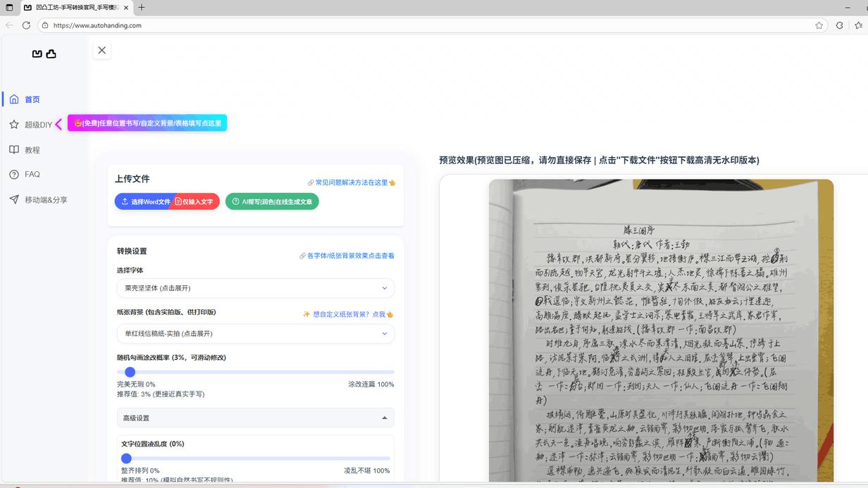Click the upload icon on 选择Word文件 button

(125, 201)
